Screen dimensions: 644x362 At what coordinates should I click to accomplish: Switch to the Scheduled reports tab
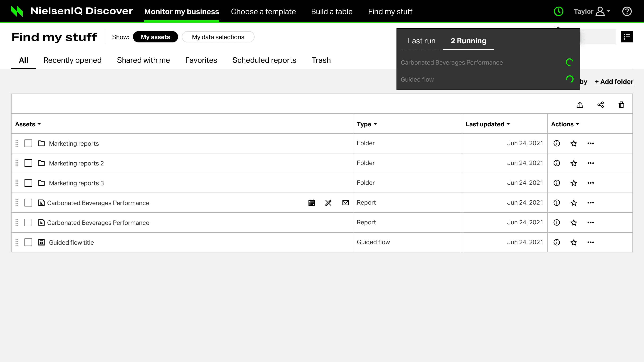pyautogui.click(x=264, y=60)
